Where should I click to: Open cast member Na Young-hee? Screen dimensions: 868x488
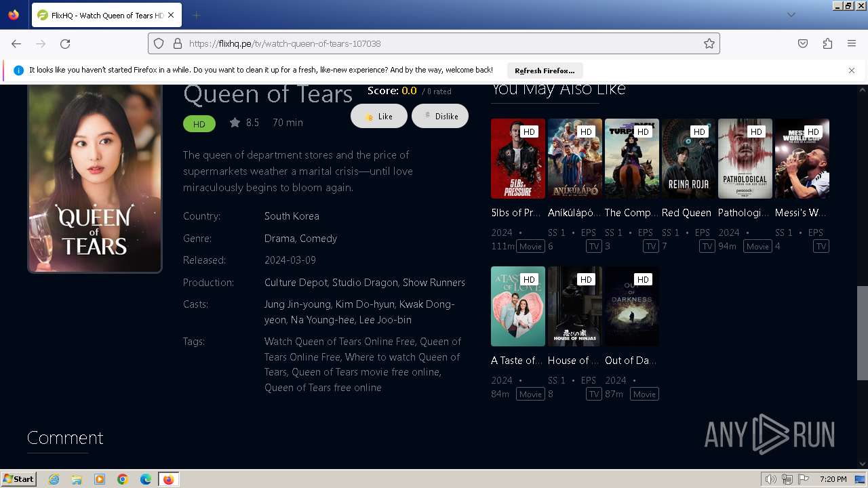click(322, 320)
